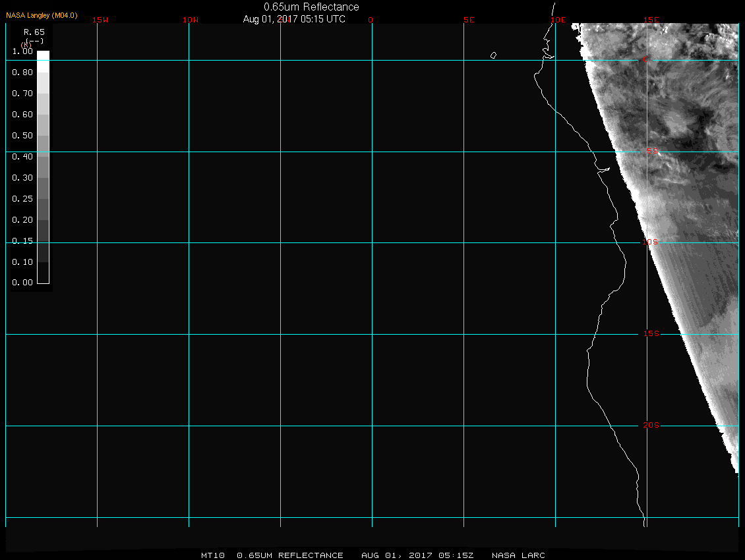
Task: Select the Aug 01, 2017 05:15 UTC timestamp
Action: pyautogui.click(x=294, y=19)
